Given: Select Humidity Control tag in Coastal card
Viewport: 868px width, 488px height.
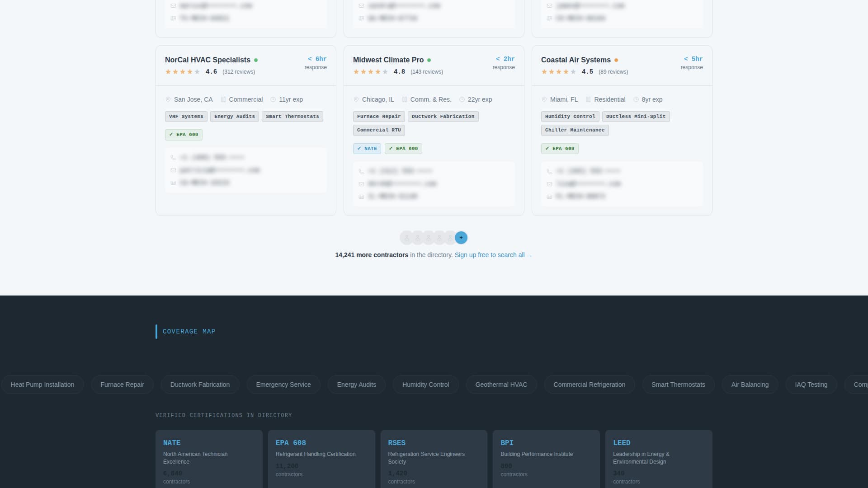Looking at the screenshot, I should [x=570, y=117].
